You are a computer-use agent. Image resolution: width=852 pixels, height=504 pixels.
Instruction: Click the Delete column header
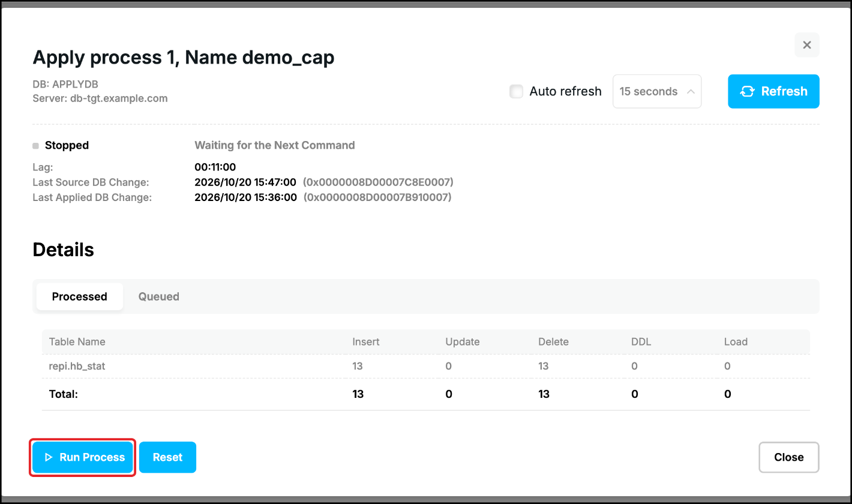[553, 342]
